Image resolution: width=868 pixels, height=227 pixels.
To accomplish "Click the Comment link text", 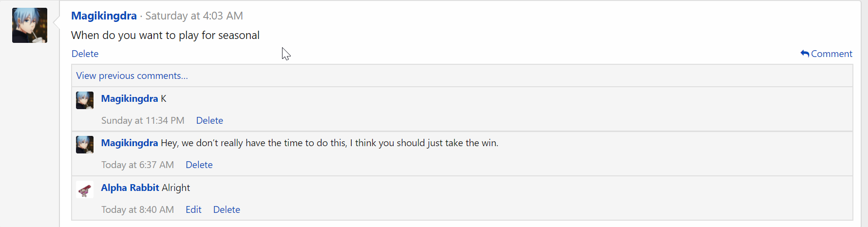I will pyautogui.click(x=831, y=54).
